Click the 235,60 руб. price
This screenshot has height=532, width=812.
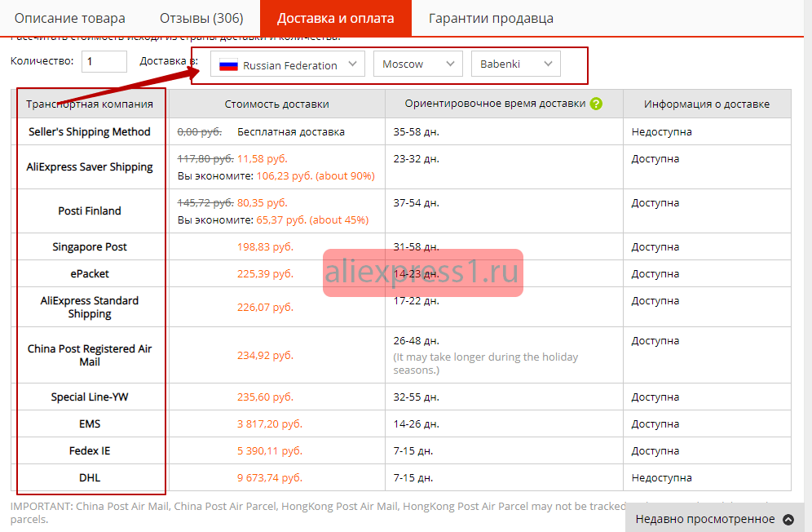pyautogui.click(x=265, y=397)
